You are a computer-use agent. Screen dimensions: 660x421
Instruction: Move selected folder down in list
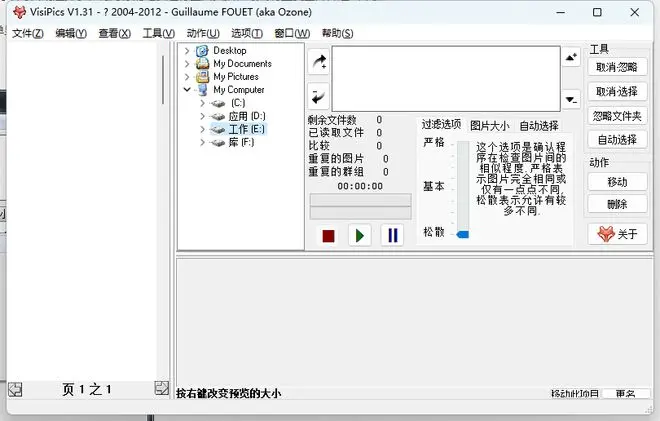tap(571, 99)
